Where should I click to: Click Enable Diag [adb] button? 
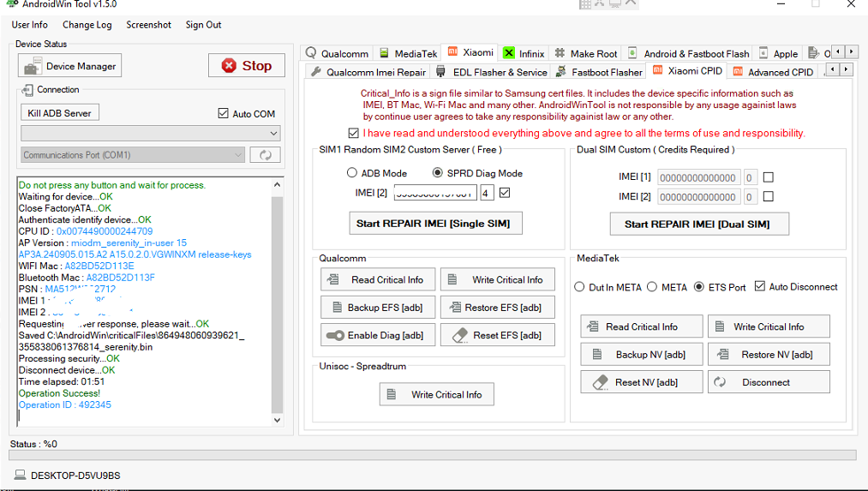coord(378,335)
